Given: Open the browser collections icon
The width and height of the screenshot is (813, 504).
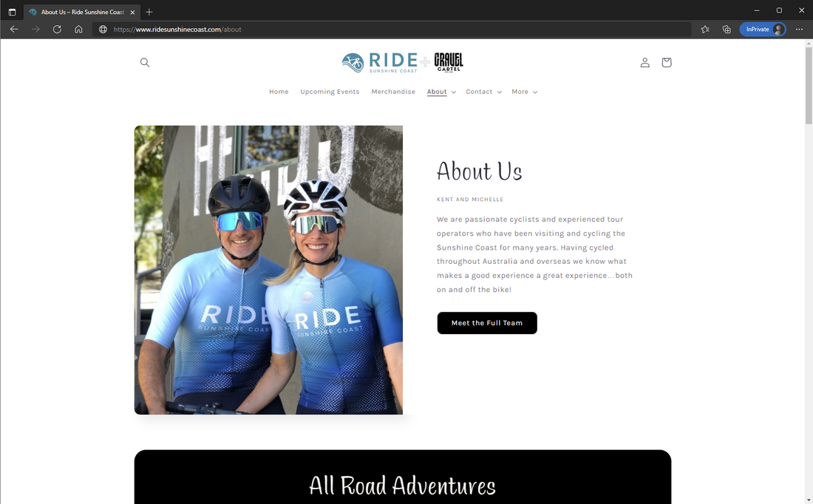Looking at the screenshot, I should (x=727, y=30).
